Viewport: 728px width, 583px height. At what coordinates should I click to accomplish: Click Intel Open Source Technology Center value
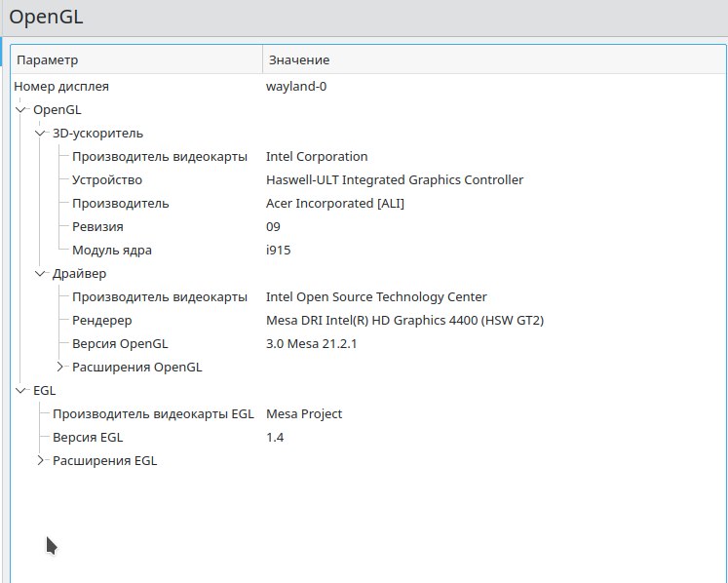[x=376, y=297]
